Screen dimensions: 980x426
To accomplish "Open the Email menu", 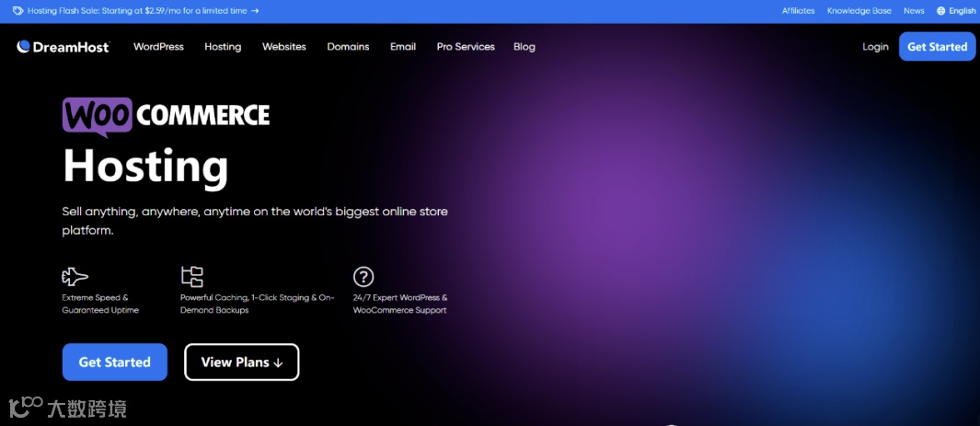I will (x=403, y=47).
